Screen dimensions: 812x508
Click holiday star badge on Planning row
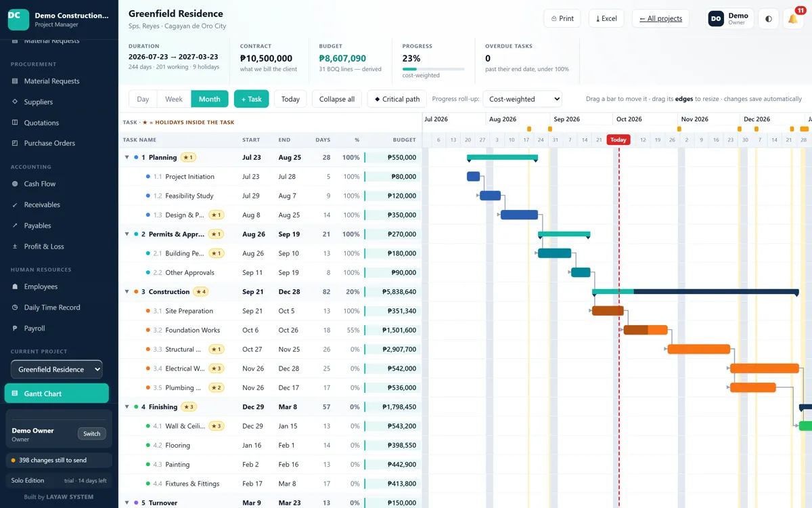pos(188,157)
